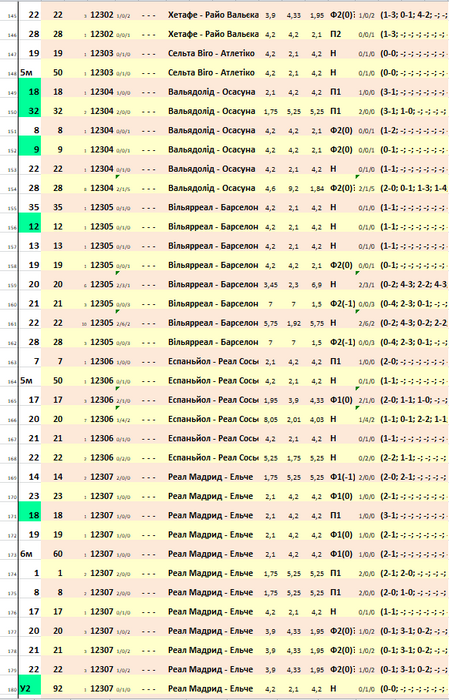The image size is (449, 700).
Task: Select row header 176
Action: [x=12, y=613]
